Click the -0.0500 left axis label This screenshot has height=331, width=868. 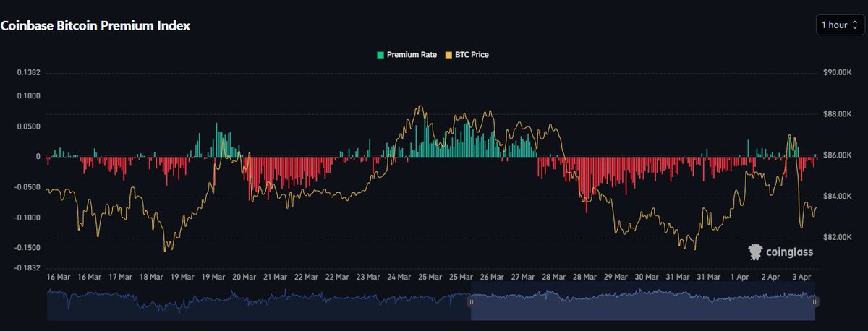(x=27, y=186)
